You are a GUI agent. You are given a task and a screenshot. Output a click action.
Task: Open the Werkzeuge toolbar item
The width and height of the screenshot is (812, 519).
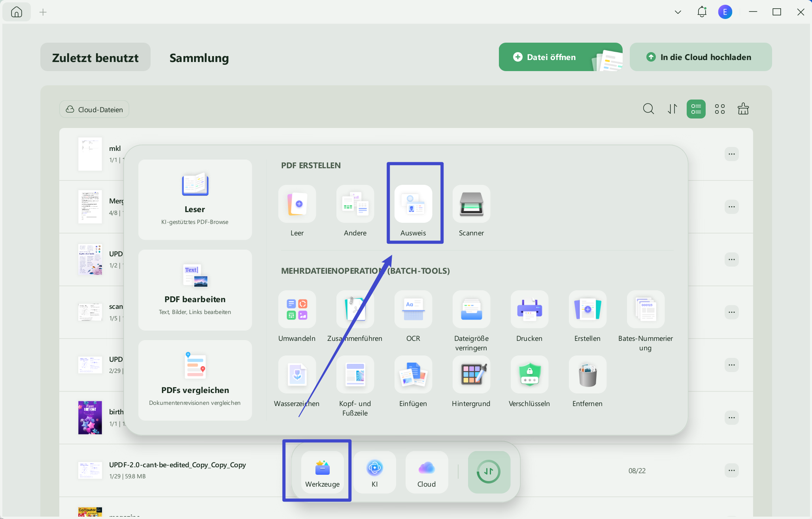coord(322,472)
